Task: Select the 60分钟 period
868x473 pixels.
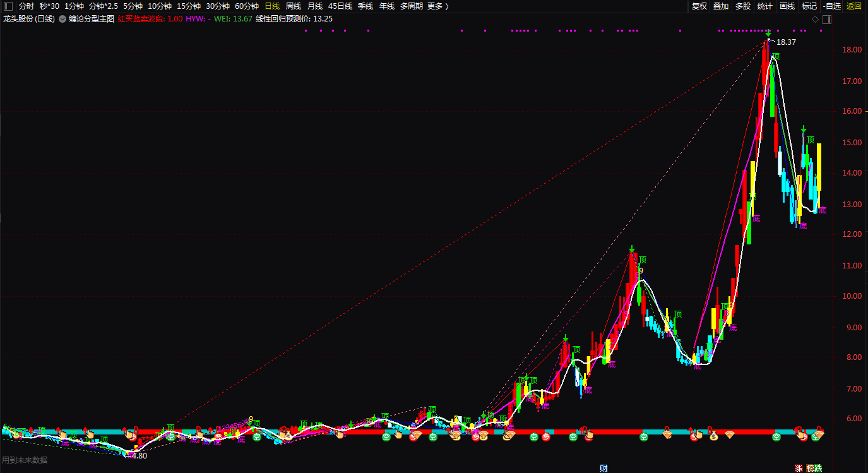Action: 247,6
